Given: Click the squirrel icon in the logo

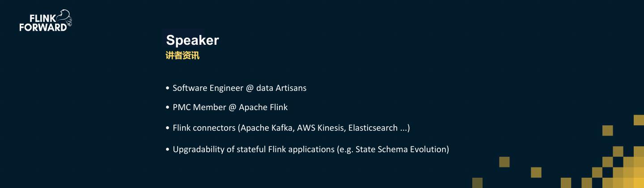Looking at the screenshot, I should (65, 17).
